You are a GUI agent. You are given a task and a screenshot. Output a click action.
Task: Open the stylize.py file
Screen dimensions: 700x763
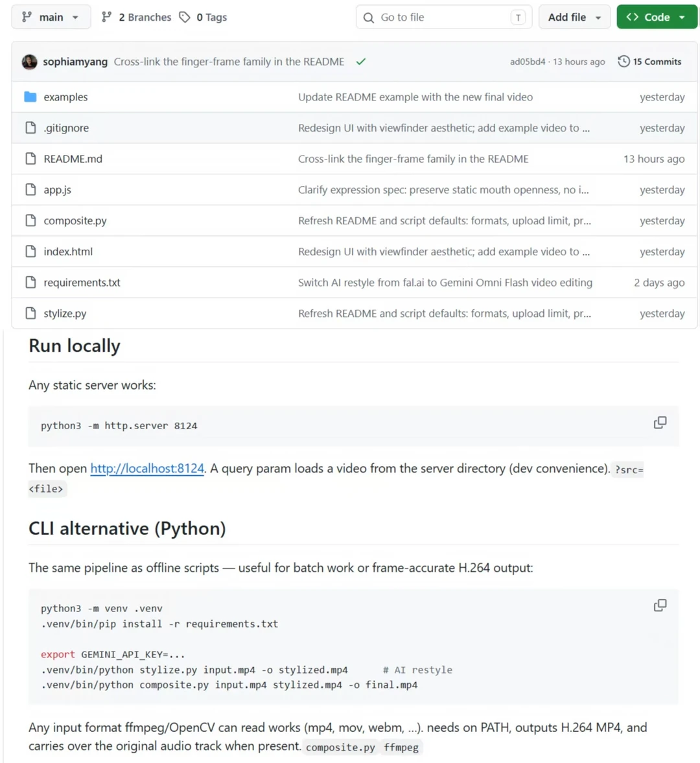click(x=65, y=313)
